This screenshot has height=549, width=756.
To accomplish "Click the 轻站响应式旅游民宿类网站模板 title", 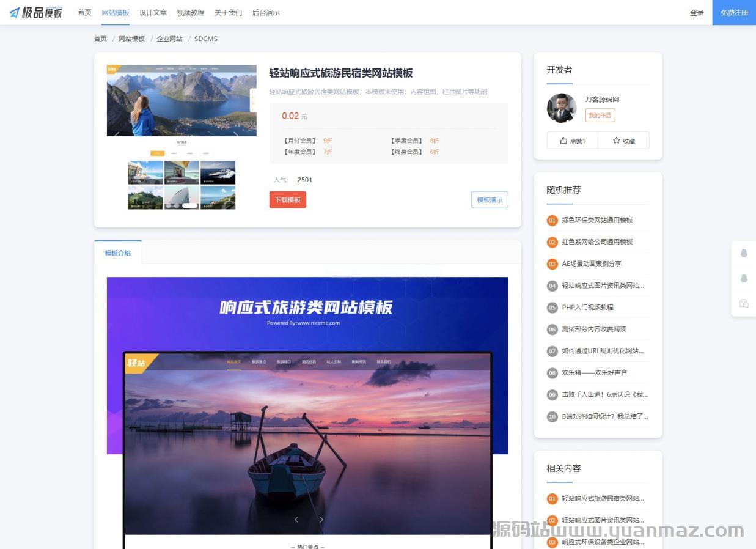I will 341,73.
